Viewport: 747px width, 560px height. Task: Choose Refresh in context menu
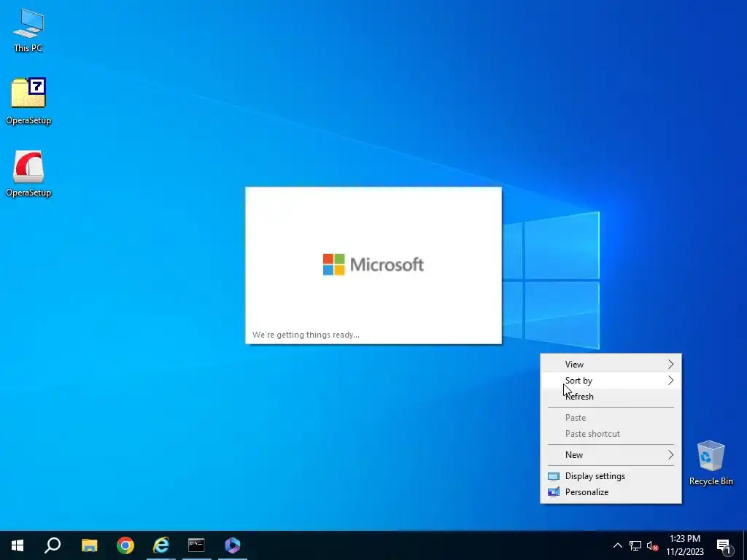[x=611, y=397]
